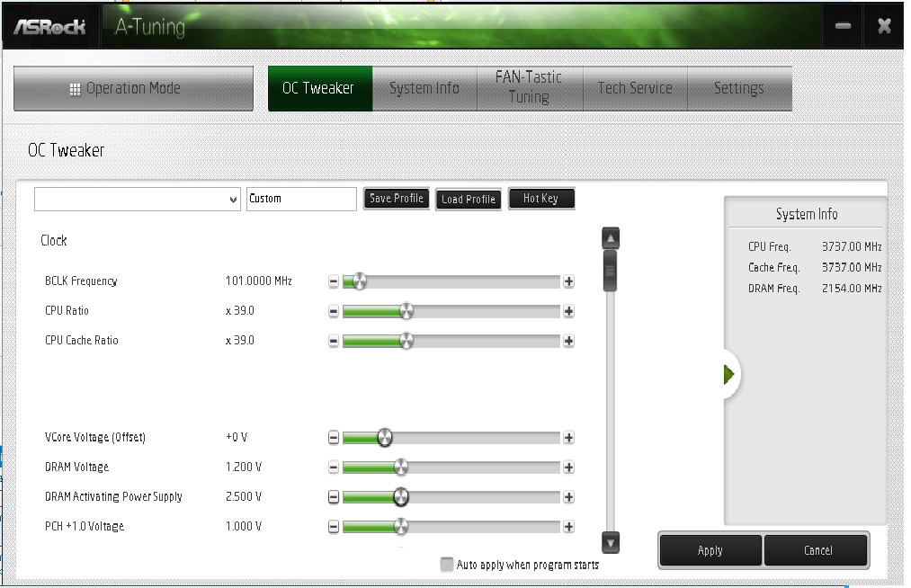Image resolution: width=911 pixels, height=588 pixels.
Task: Increase DRAM Activating Power Supply plus
Action: 568,497
